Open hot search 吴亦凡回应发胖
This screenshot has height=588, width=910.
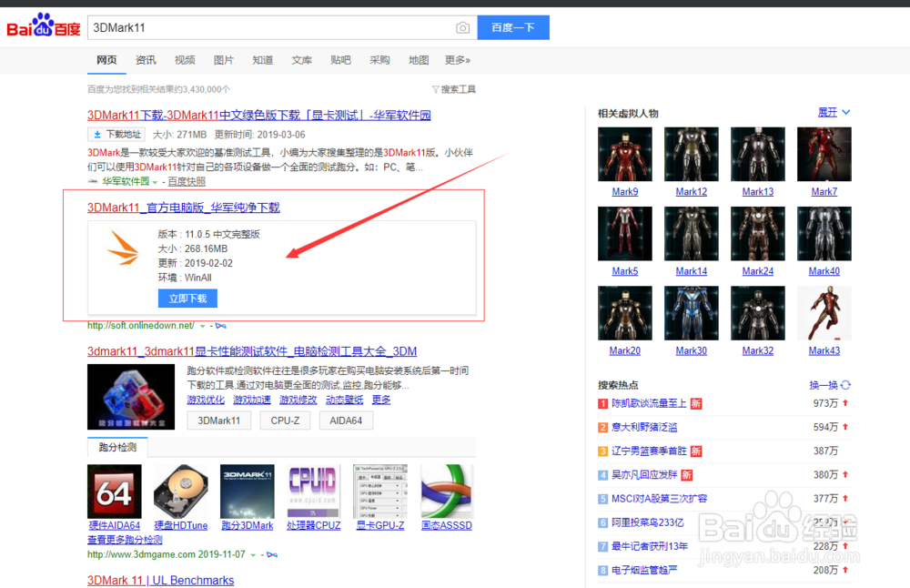tap(644, 475)
